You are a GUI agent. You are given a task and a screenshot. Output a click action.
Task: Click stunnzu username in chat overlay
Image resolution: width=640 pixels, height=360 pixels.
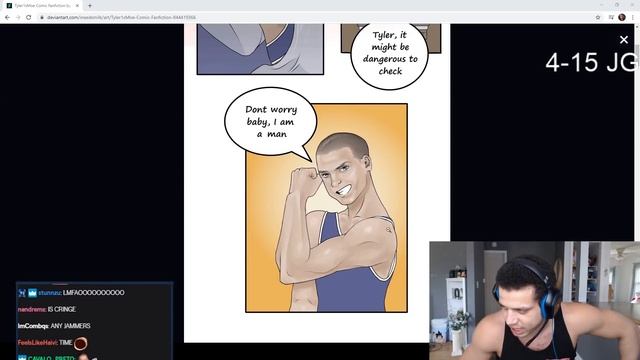(49, 293)
